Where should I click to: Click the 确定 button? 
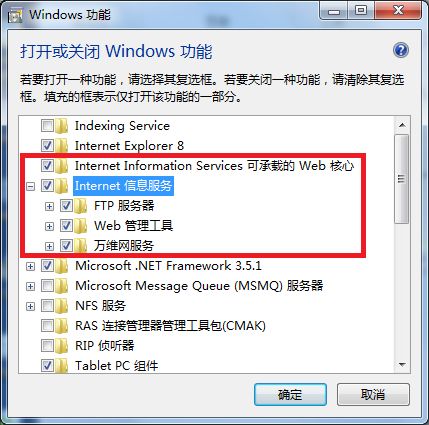point(290,395)
